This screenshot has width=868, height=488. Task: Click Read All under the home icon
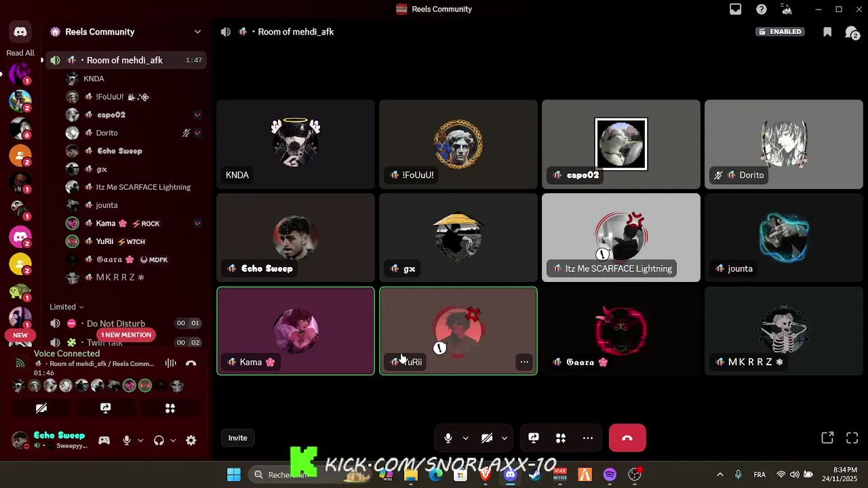coord(20,53)
